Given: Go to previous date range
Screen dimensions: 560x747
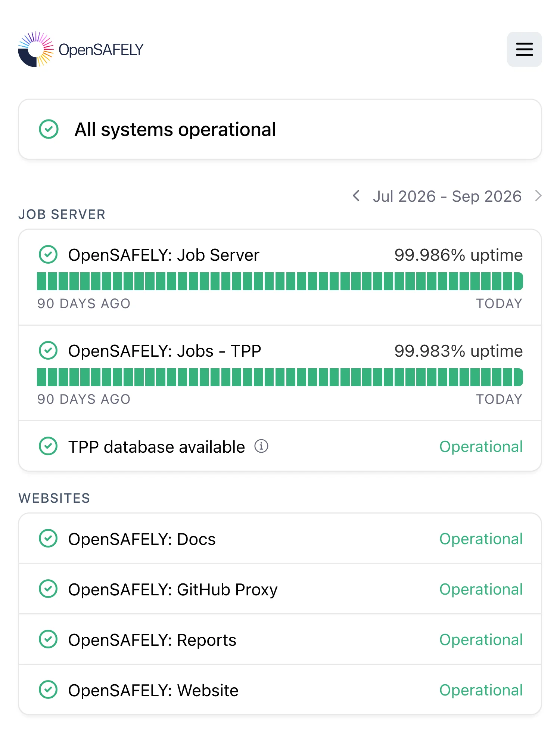Looking at the screenshot, I should 356,196.
